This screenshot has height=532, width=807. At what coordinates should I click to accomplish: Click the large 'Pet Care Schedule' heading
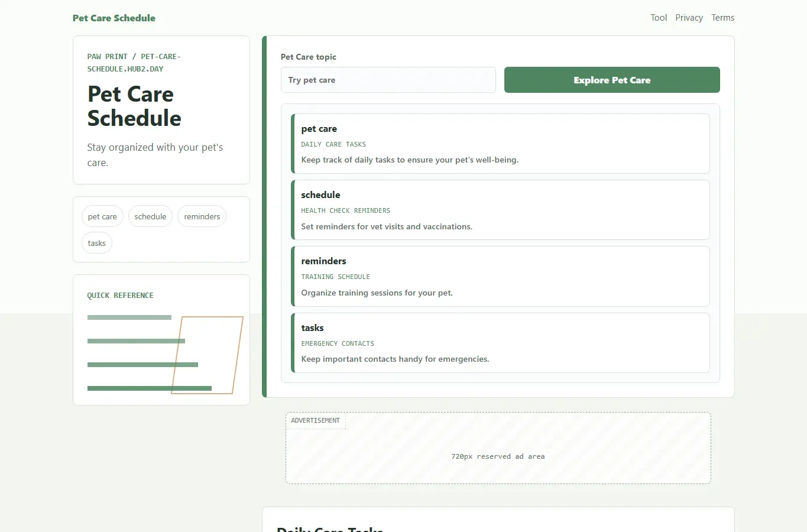point(134,106)
